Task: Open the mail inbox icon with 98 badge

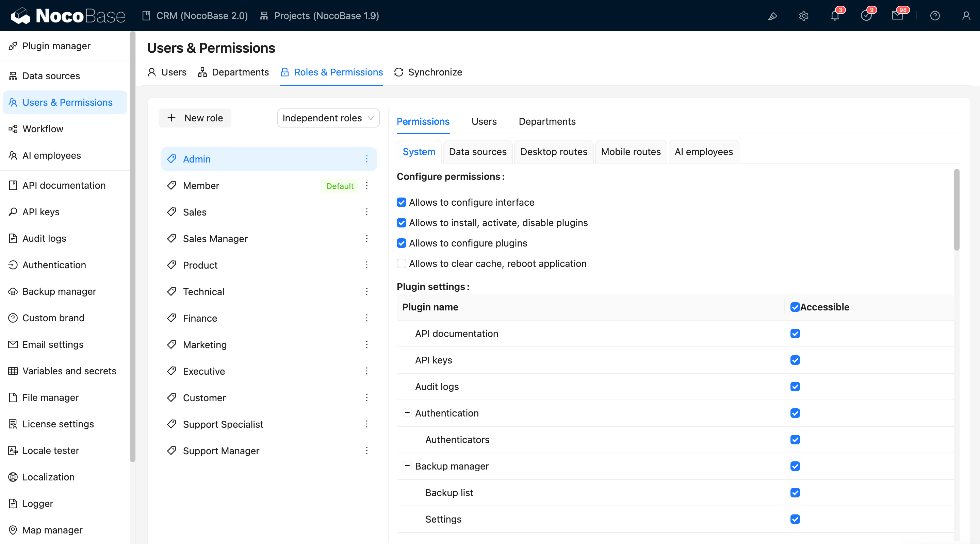Action: 897,16
